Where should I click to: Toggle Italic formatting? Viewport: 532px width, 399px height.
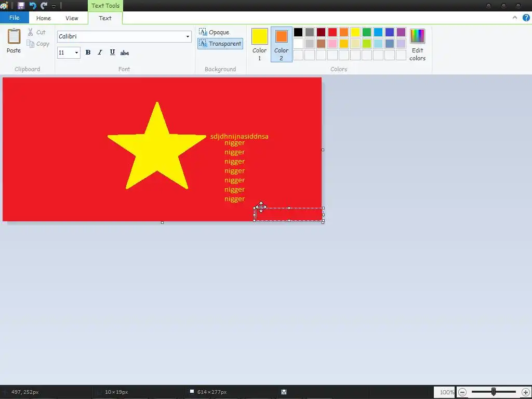(100, 52)
